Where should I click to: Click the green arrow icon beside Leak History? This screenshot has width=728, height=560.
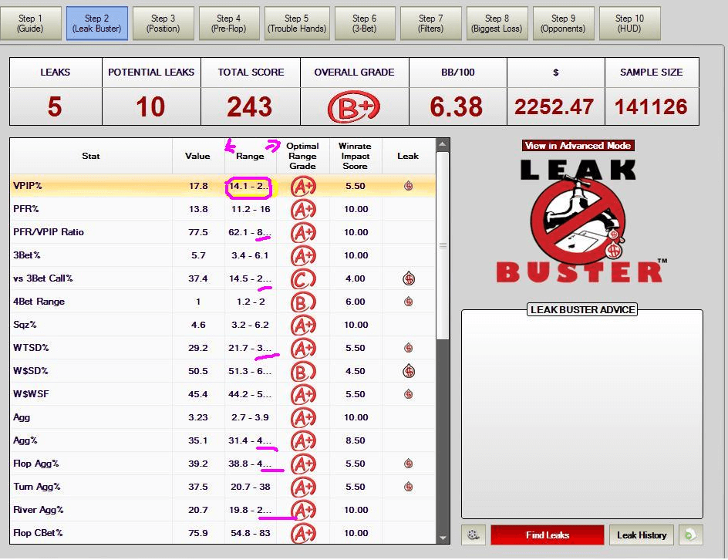[x=690, y=535]
